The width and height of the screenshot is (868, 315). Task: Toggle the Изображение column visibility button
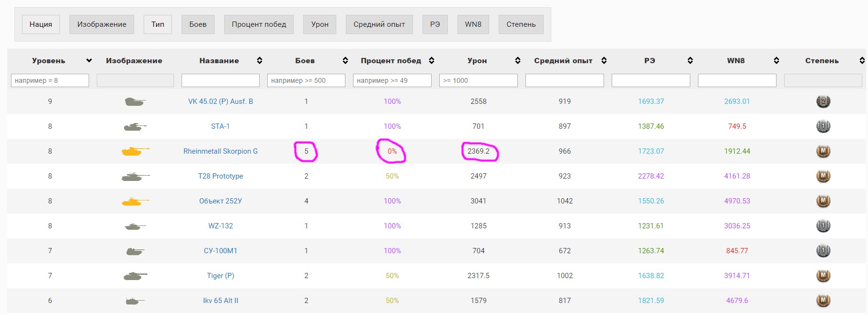pyautogui.click(x=102, y=24)
